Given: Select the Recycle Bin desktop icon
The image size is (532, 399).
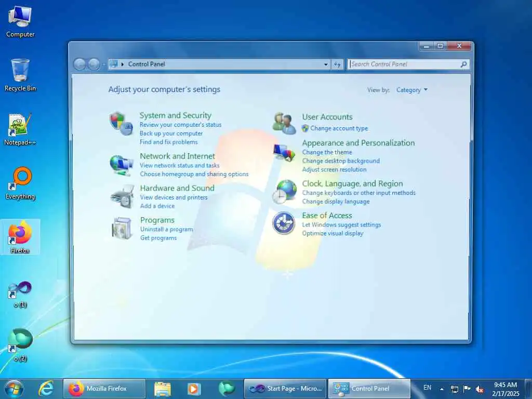Looking at the screenshot, I should (20, 75).
